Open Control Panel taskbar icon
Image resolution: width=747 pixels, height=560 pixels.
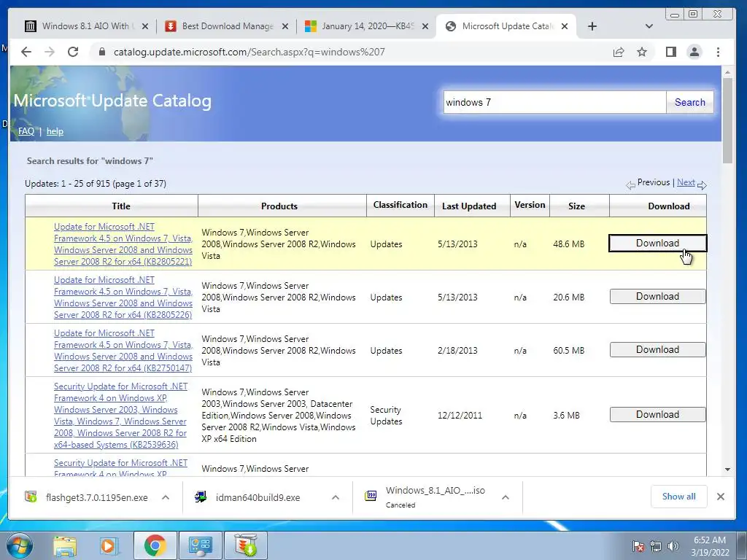[x=200, y=545]
